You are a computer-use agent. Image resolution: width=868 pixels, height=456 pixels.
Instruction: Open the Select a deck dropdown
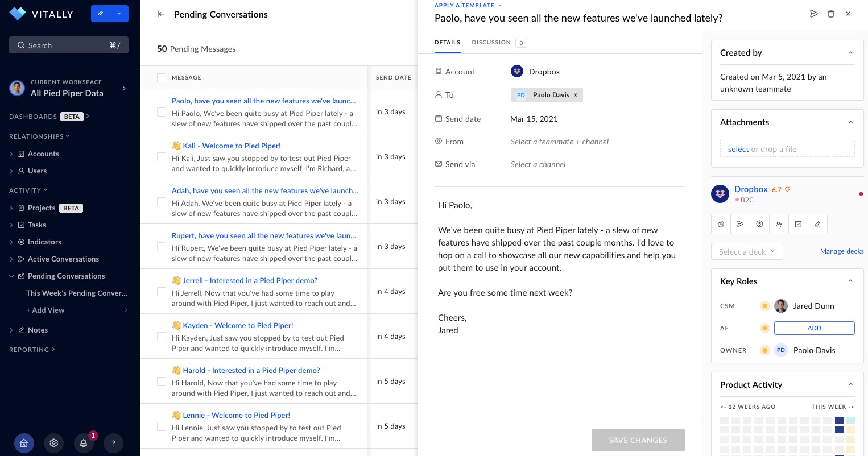pos(747,251)
